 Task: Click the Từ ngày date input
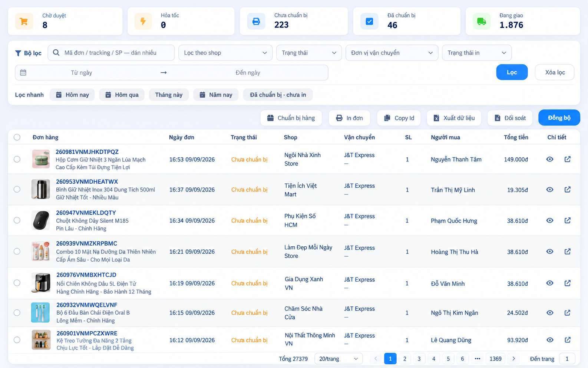point(82,73)
